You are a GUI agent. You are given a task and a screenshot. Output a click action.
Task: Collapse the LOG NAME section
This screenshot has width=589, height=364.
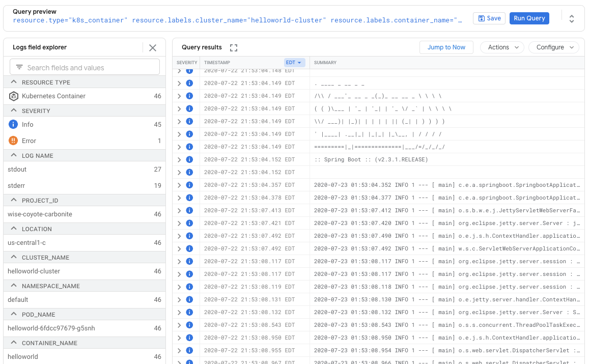[13, 156]
